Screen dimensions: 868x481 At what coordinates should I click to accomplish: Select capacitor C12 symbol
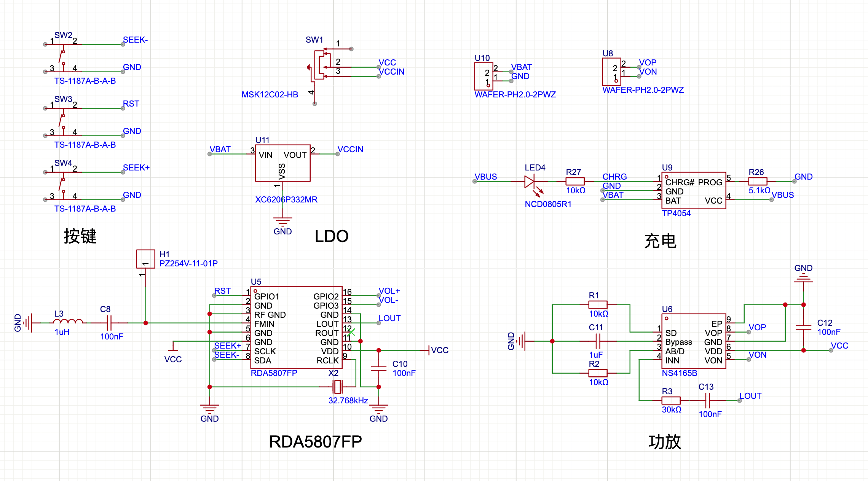click(x=804, y=327)
